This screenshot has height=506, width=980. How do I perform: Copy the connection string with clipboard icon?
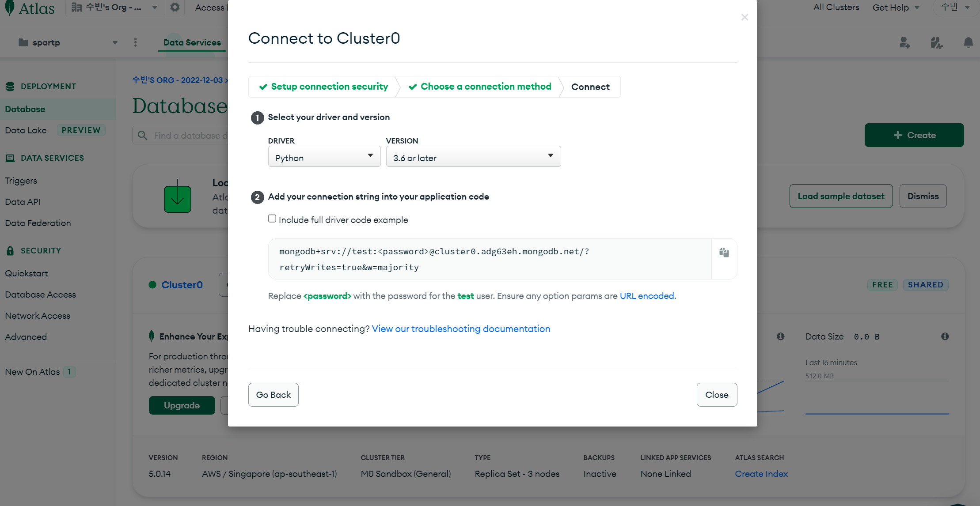(x=724, y=253)
